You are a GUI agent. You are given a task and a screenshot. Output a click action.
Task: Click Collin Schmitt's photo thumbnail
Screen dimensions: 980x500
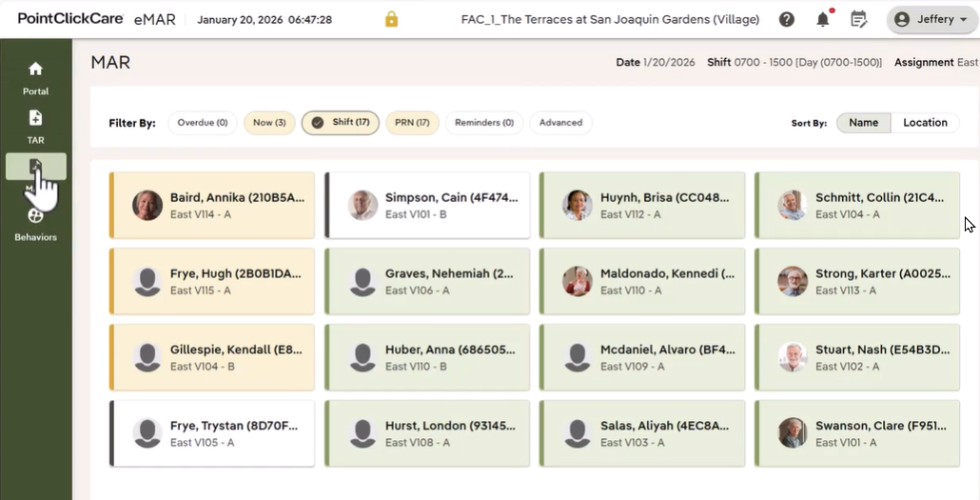(x=793, y=206)
